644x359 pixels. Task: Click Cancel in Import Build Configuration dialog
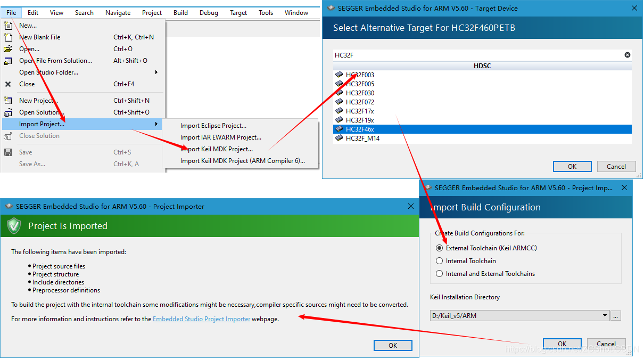click(606, 344)
